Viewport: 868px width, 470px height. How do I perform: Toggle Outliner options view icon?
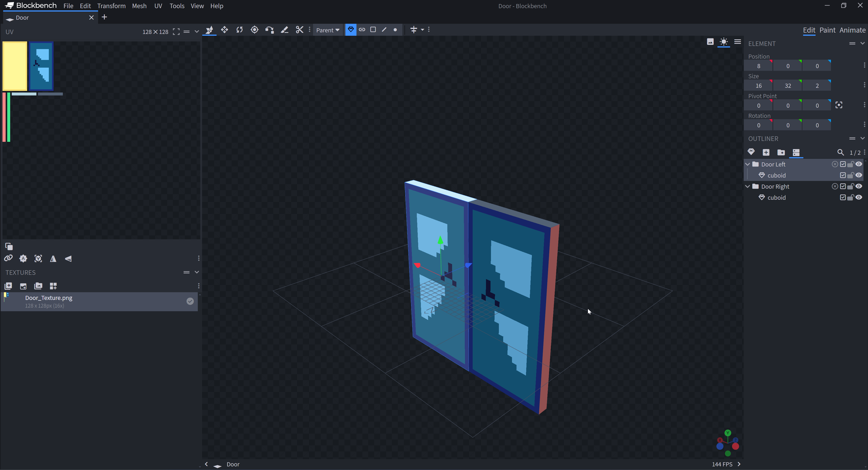pos(796,152)
